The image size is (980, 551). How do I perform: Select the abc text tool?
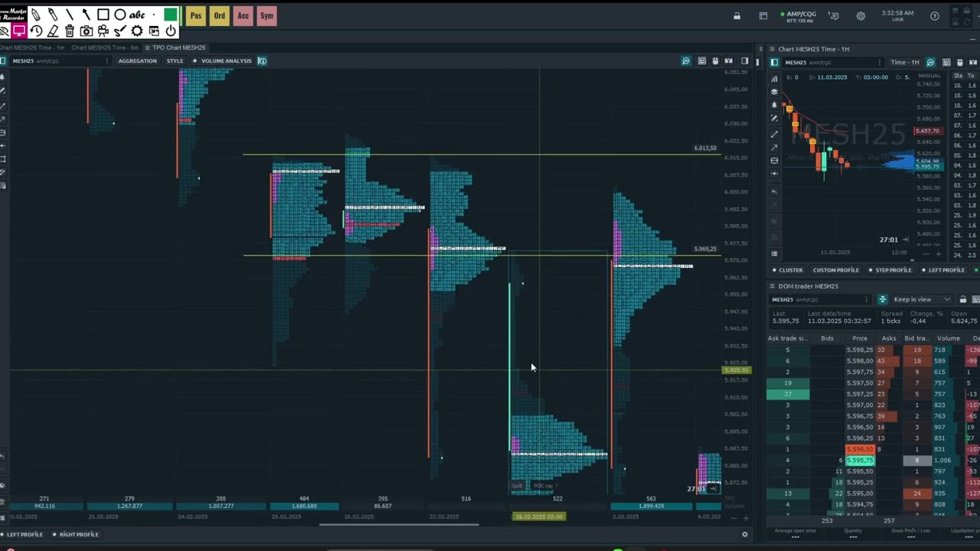pyautogui.click(x=137, y=15)
